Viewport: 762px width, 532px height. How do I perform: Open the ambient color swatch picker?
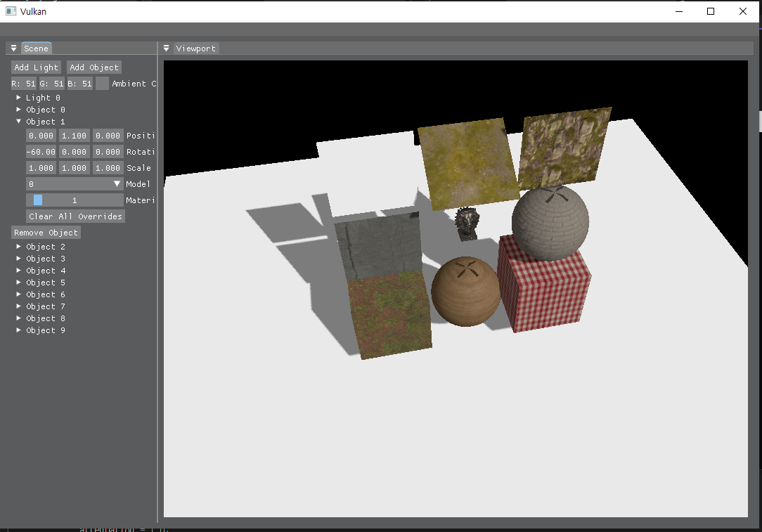point(102,84)
